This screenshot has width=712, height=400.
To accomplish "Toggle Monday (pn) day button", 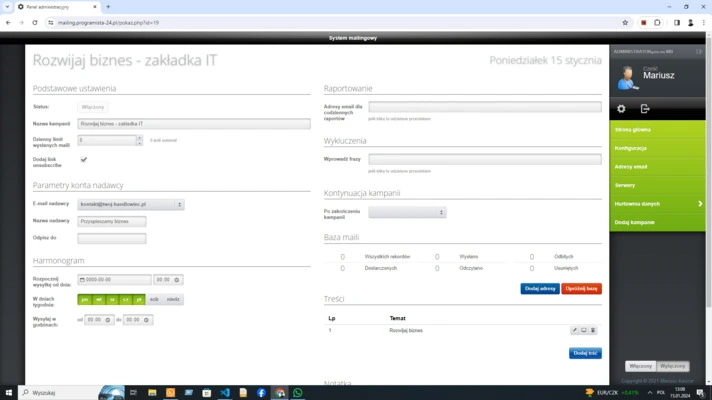I will click(x=84, y=299).
